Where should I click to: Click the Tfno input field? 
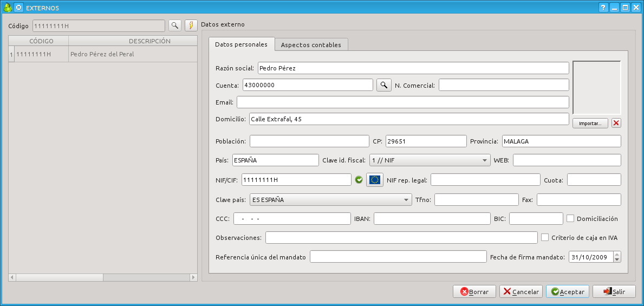click(x=477, y=200)
